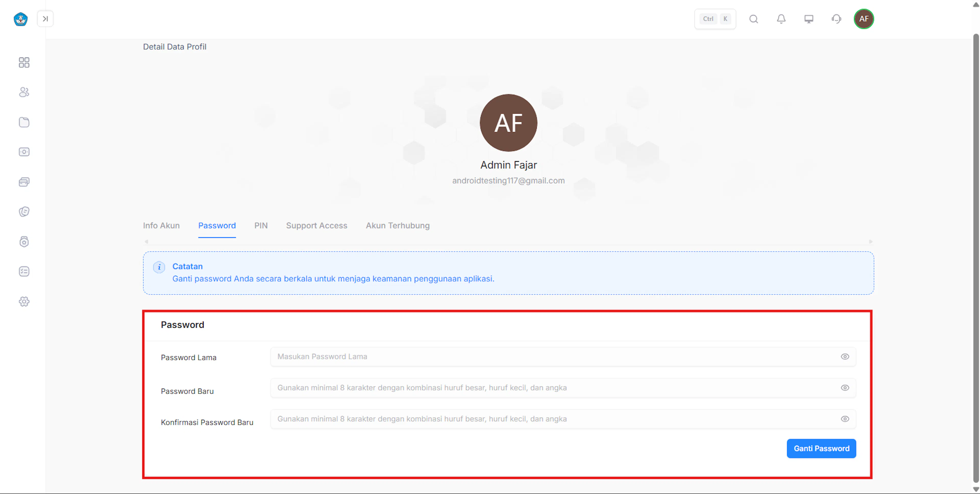Screen dimensions: 980x494
Task: Open the folder icon in sidebar
Action: pyautogui.click(x=24, y=122)
